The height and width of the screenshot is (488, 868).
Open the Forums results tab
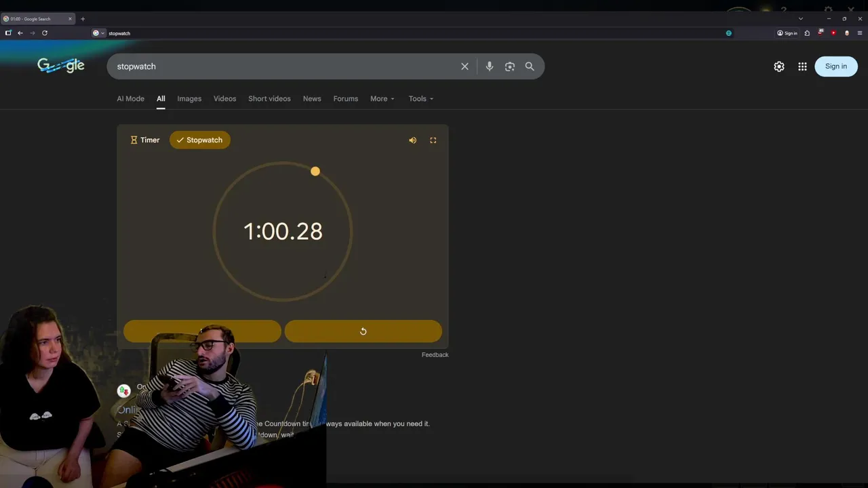(x=345, y=99)
